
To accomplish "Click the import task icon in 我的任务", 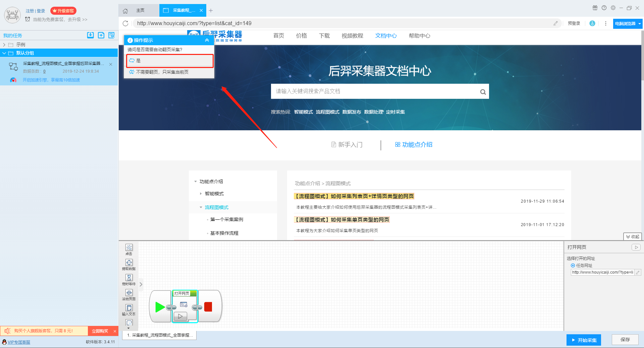I will [91, 35].
